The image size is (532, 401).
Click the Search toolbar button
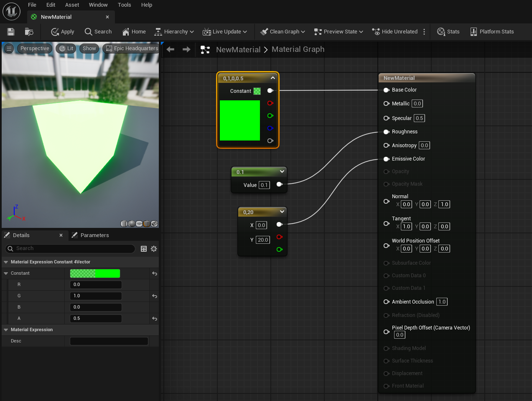98,32
